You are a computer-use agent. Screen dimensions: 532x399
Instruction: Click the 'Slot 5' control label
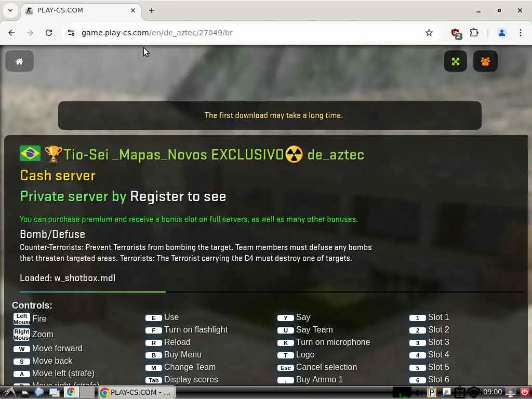point(438,367)
